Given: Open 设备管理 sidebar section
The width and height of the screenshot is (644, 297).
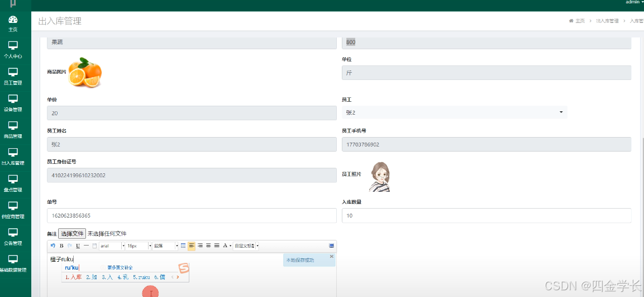Looking at the screenshot, I should [13, 104].
